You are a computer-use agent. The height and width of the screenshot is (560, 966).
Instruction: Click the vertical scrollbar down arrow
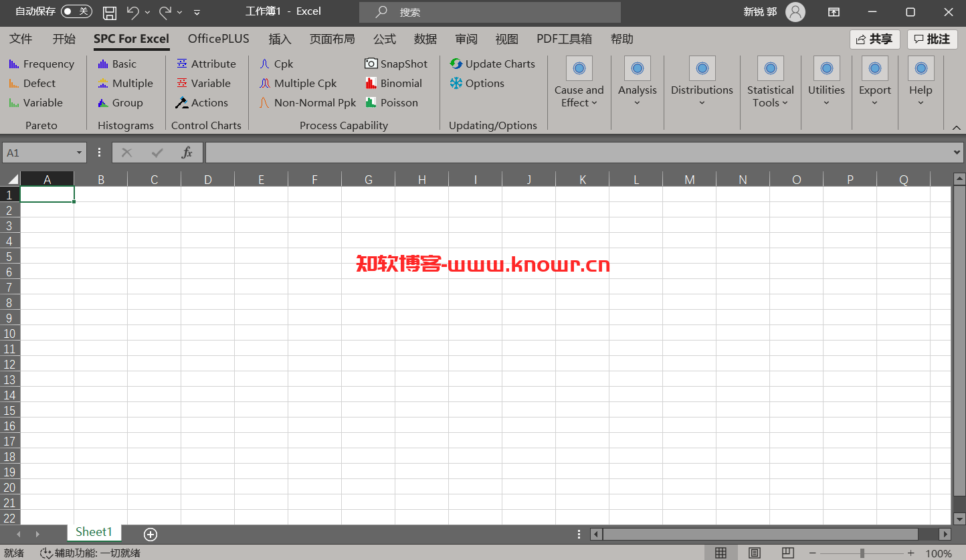[x=959, y=519]
